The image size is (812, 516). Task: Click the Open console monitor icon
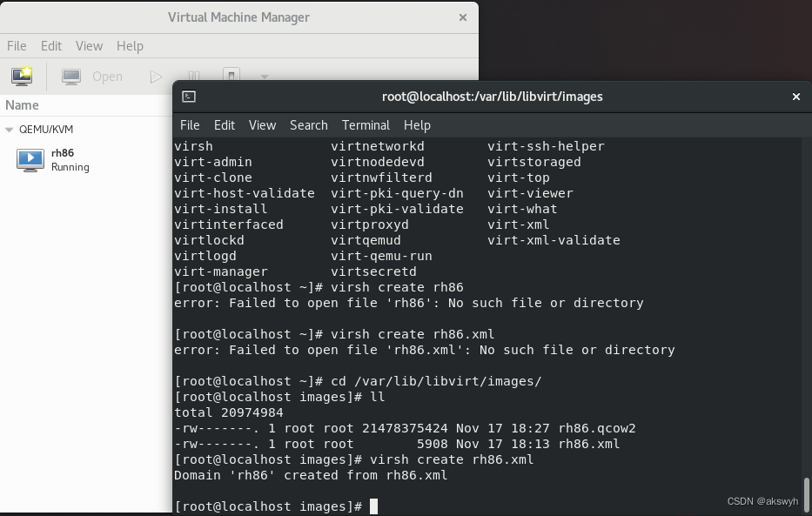point(71,77)
